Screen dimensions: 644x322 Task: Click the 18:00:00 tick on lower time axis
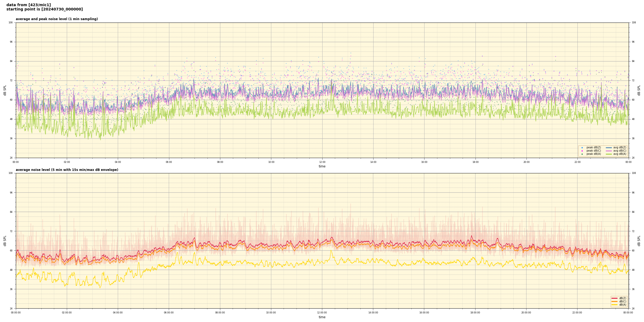click(x=475, y=313)
